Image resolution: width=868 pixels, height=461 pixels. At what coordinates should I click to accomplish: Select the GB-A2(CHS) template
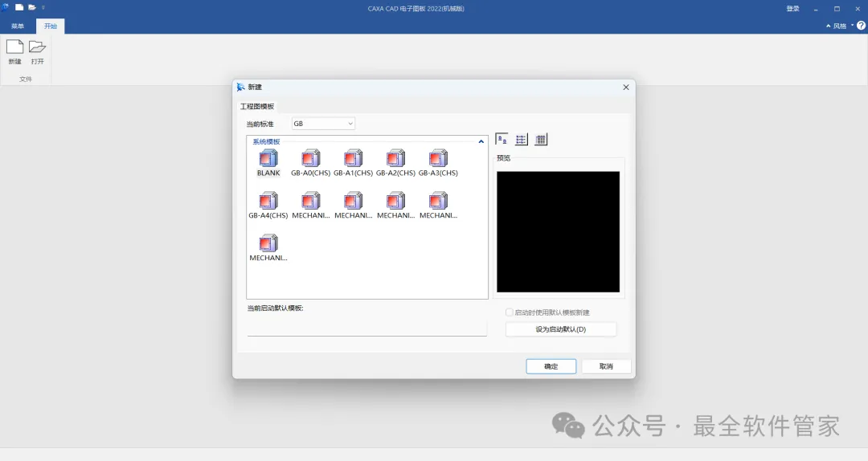pos(395,163)
